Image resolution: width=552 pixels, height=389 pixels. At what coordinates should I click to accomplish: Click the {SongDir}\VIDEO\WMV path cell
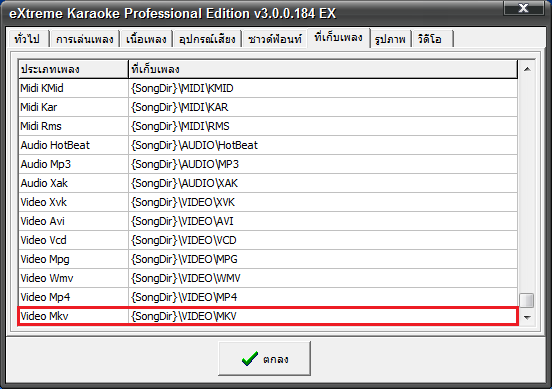coord(323,278)
